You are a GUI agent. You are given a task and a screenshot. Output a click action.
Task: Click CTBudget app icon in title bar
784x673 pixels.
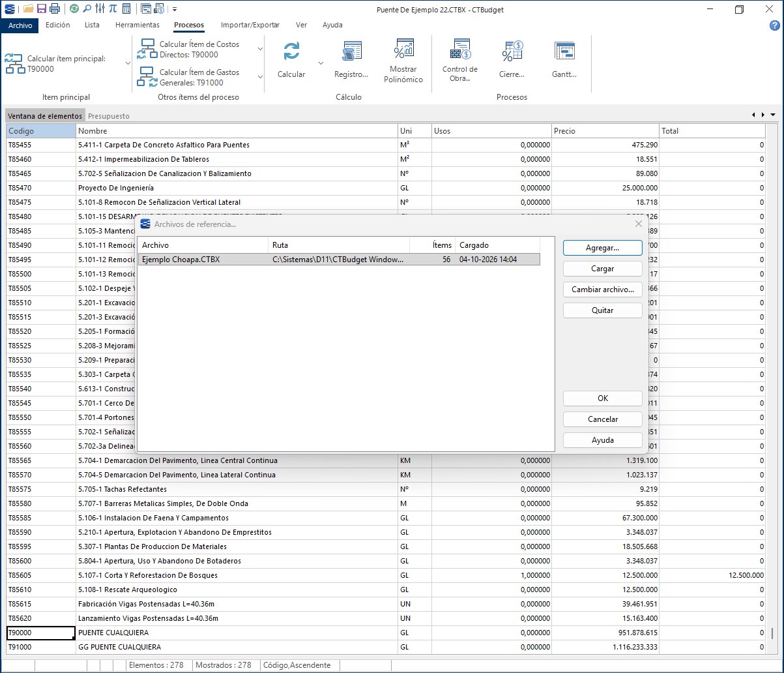(x=10, y=9)
